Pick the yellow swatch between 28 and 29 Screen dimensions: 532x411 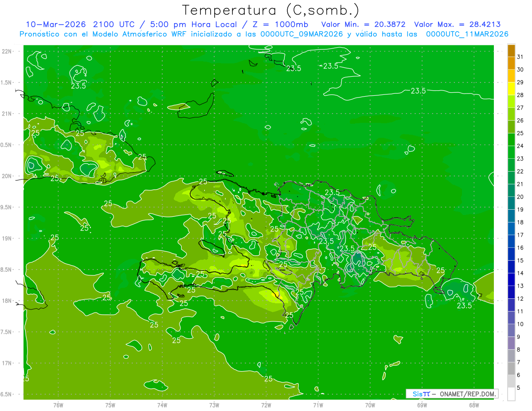click(x=511, y=89)
